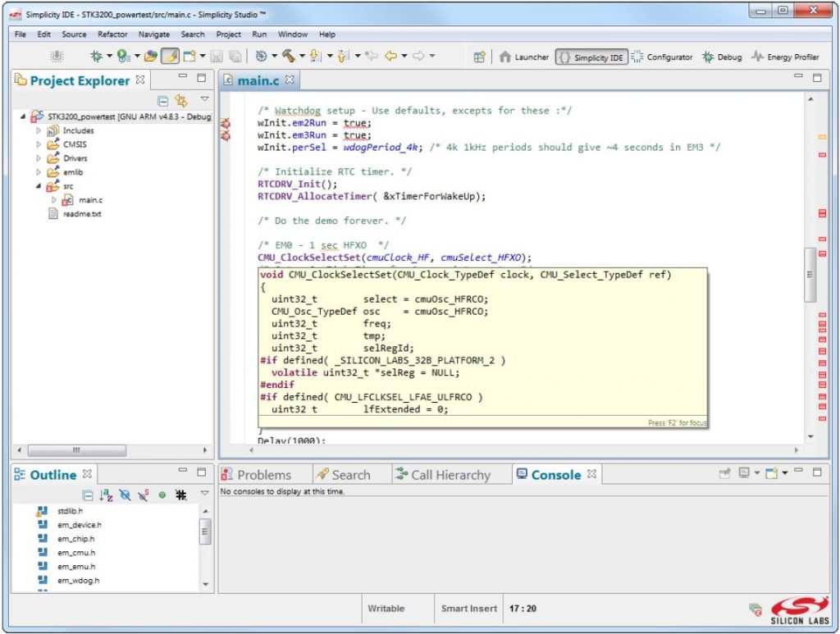
Task: Open the Outline view menu triangle
Action: 204,493
